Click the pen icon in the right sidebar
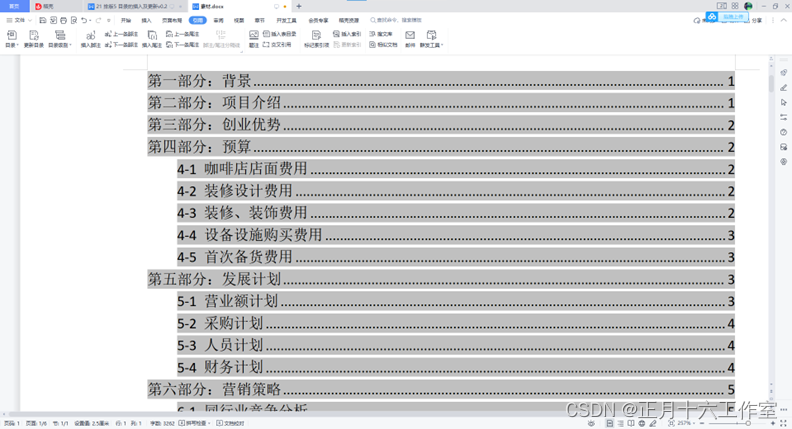 [783, 87]
